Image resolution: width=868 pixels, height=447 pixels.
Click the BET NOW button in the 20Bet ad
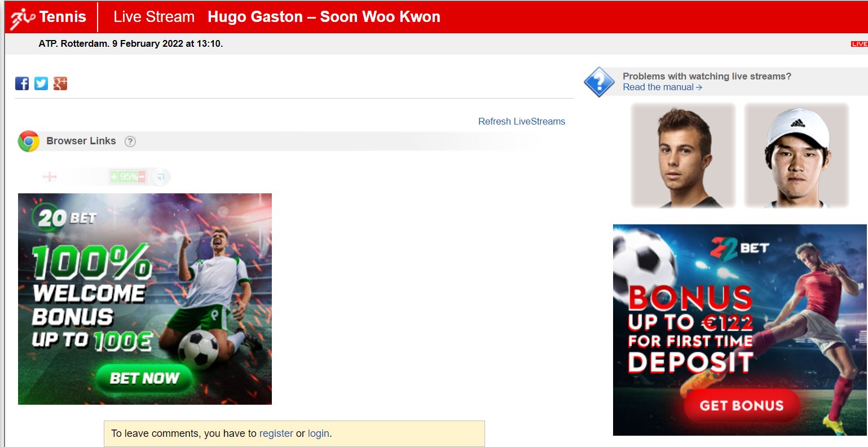144,378
